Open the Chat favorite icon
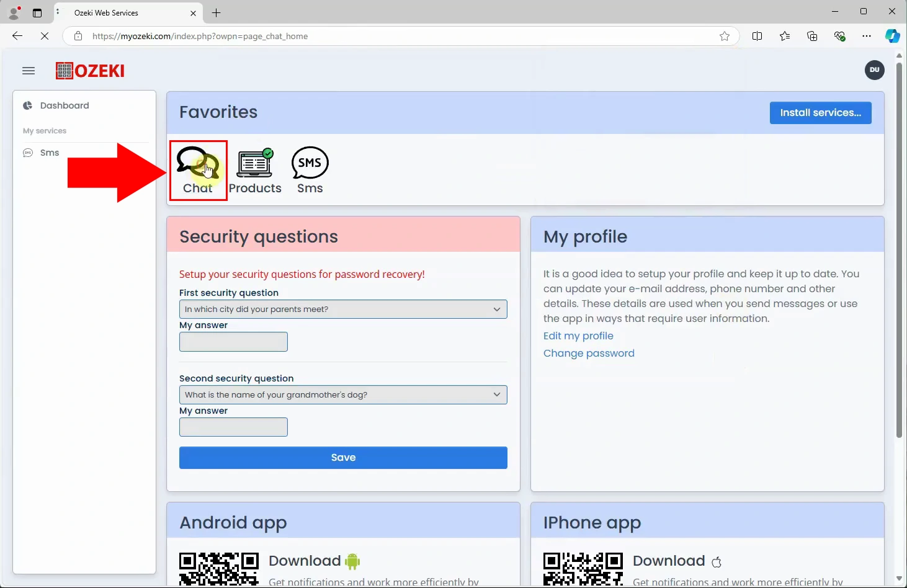Viewport: 907px width, 588px height. click(x=198, y=170)
